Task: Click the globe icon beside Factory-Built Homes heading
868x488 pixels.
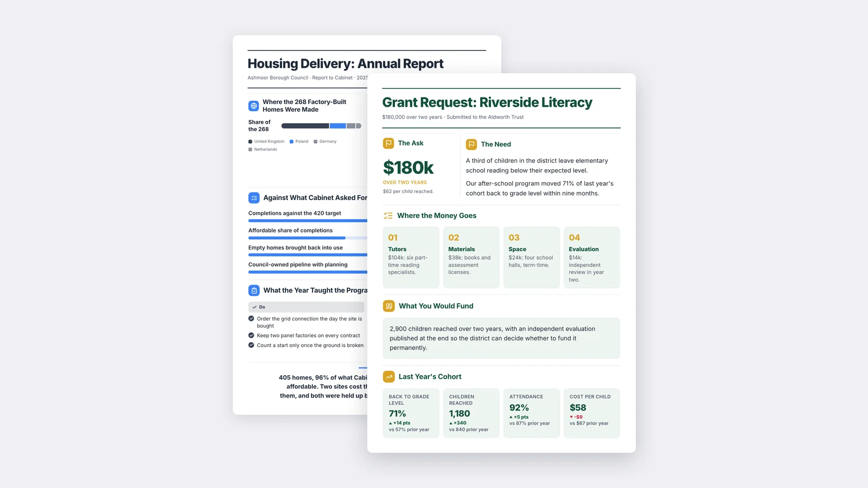Action: [253, 106]
